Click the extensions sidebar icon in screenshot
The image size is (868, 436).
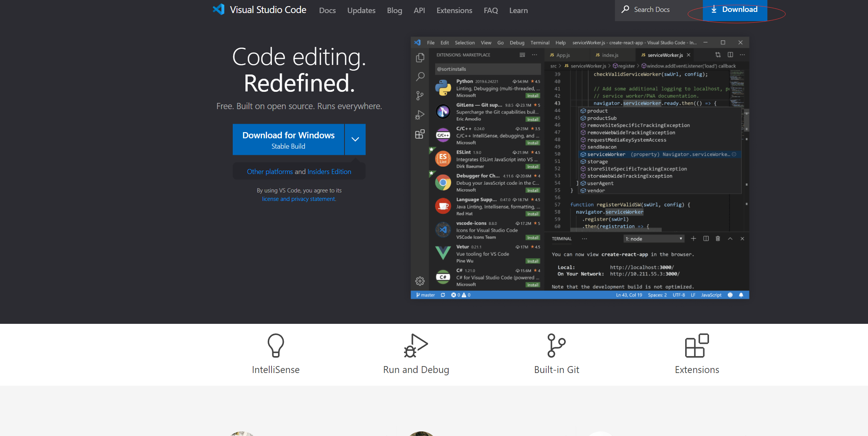point(420,134)
